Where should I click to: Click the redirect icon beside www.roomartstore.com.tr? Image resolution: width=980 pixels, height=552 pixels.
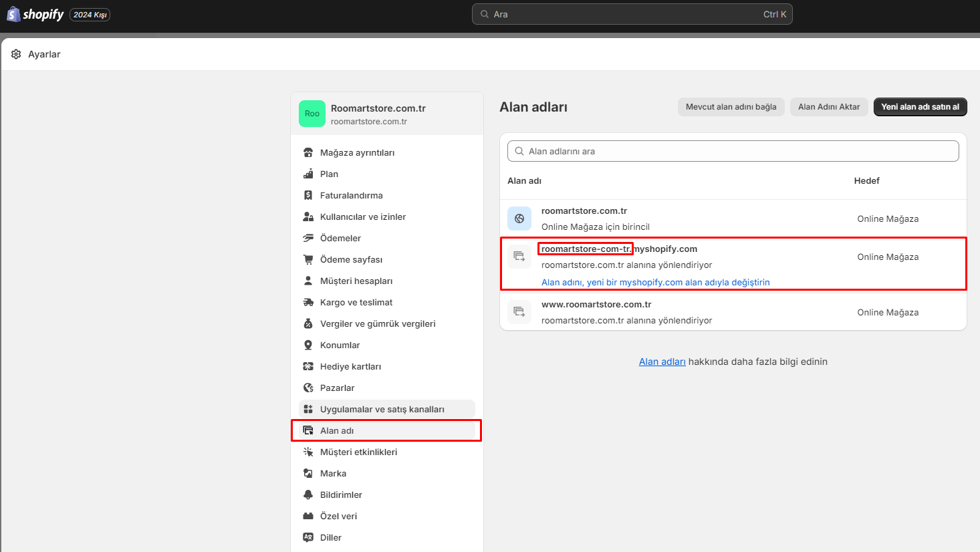click(519, 311)
